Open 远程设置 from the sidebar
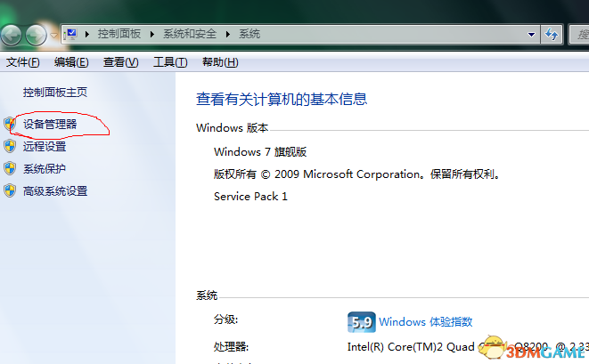 point(45,146)
